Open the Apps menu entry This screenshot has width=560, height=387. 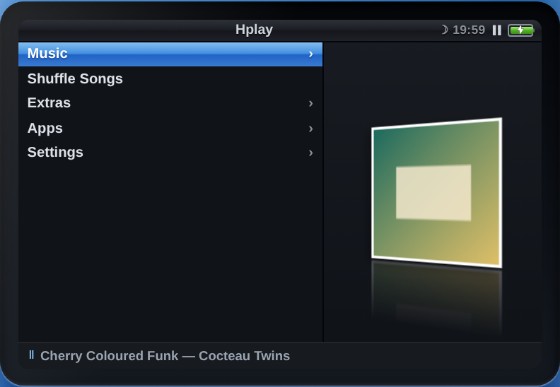(170, 128)
